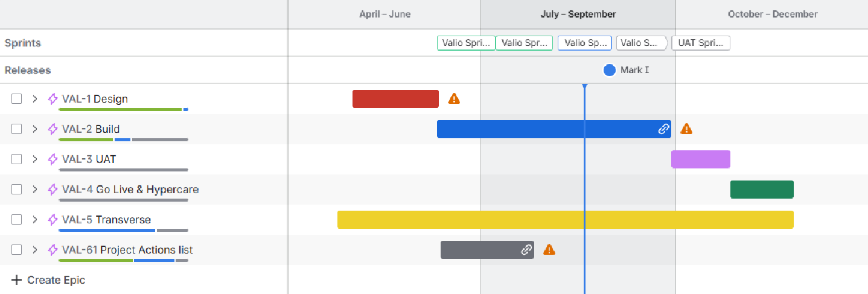The image size is (868, 294).
Task: Expand the VAL-1 Design epic
Action: (x=35, y=99)
